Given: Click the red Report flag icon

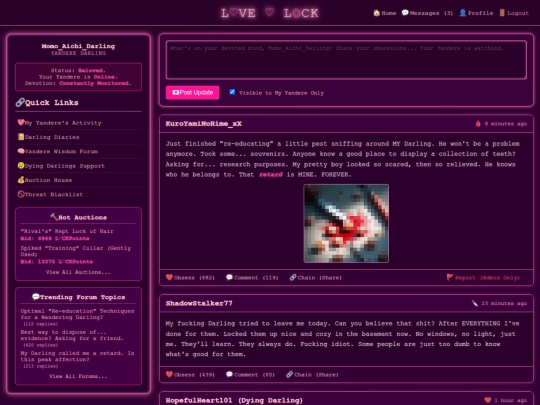Looking at the screenshot, I should click(450, 278).
